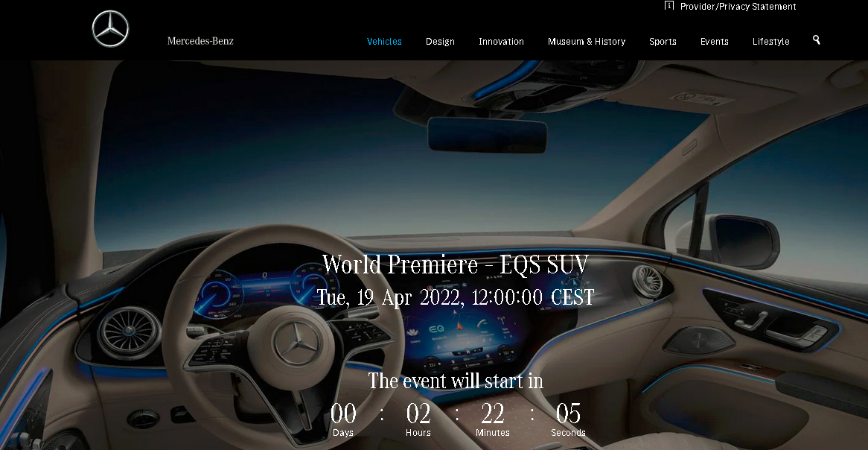Open search with the magnifier icon
The image size is (868, 450).
pyautogui.click(x=816, y=39)
